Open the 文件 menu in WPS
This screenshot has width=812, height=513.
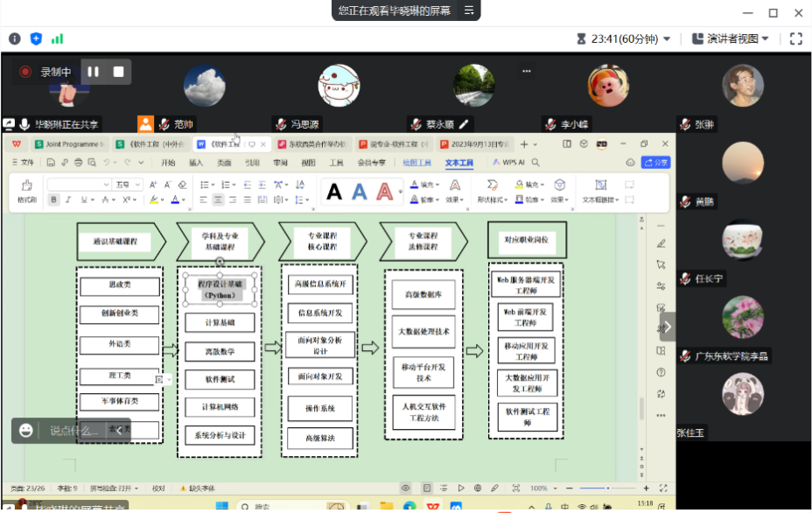pyautogui.click(x=26, y=163)
